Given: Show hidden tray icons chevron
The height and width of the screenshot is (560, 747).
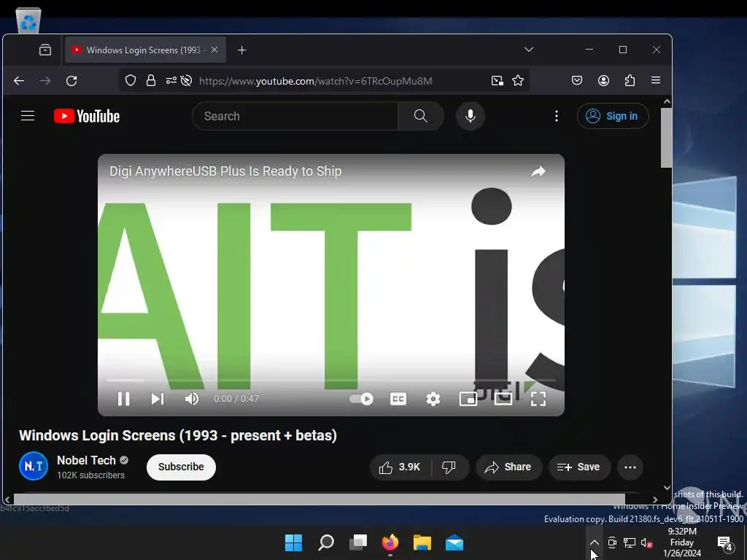Looking at the screenshot, I should (594, 542).
